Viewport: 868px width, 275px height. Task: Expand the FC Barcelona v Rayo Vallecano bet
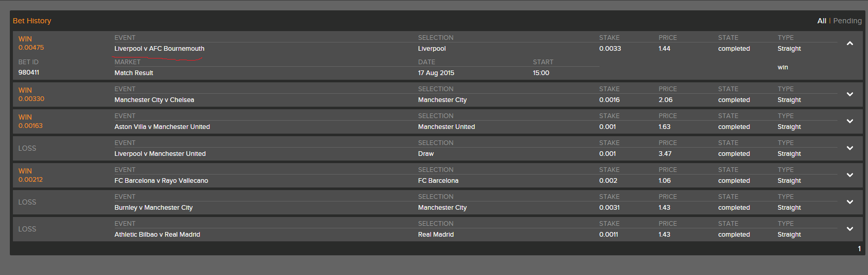[849, 175]
